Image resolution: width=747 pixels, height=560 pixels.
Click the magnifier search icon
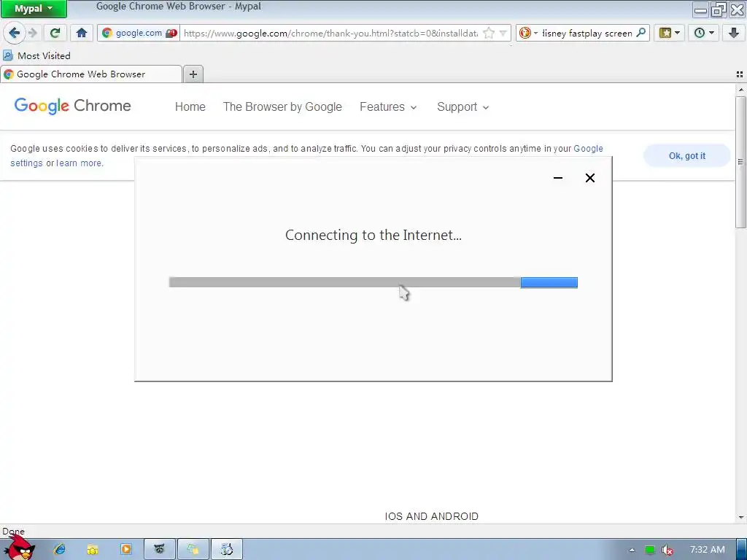point(641,33)
